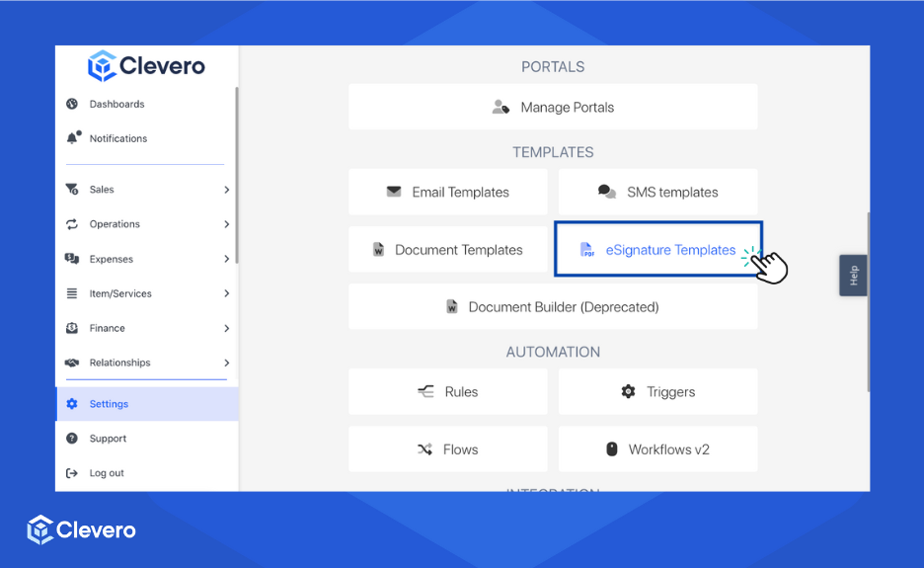Screen dimensions: 924x568
Task: Click the Relationships handshake icon
Action: pyautogui.click(x=72, y=363)
